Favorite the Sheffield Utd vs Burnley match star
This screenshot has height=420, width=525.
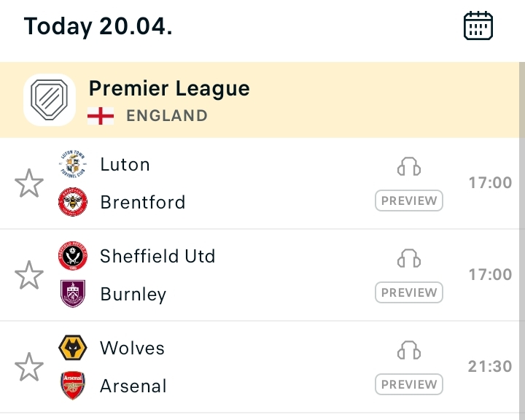pyautogui.click(x=29, y=275)
